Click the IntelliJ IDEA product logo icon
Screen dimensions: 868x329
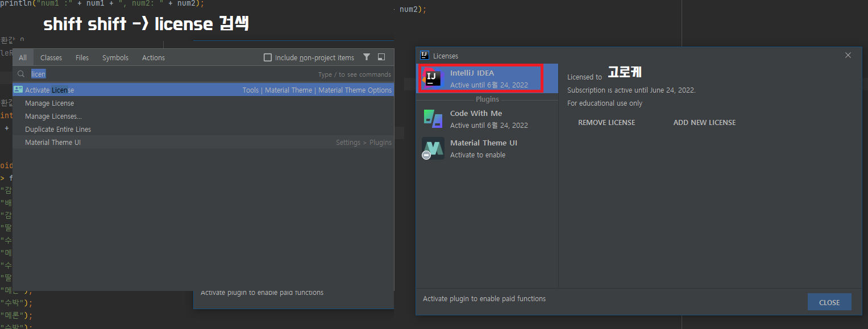(x=433, y=78)
